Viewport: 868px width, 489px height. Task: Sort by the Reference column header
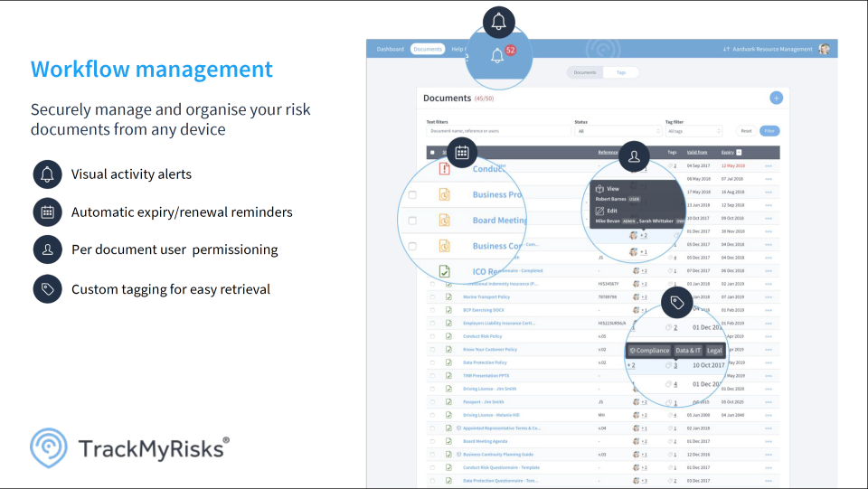[608, 152]
